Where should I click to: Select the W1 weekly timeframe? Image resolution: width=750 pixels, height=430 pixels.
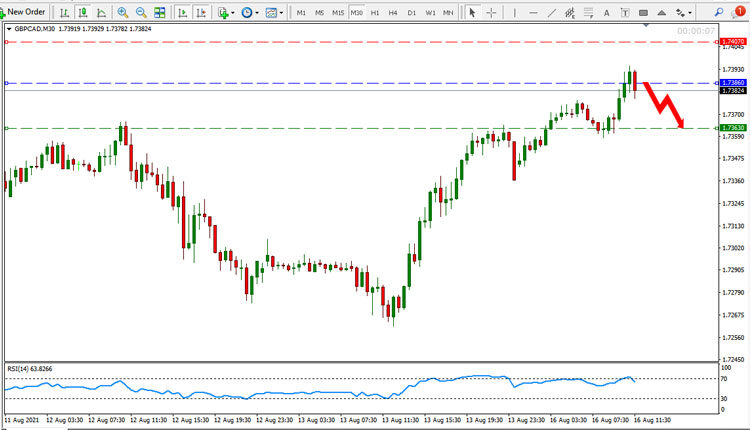[x=430, y=13]
